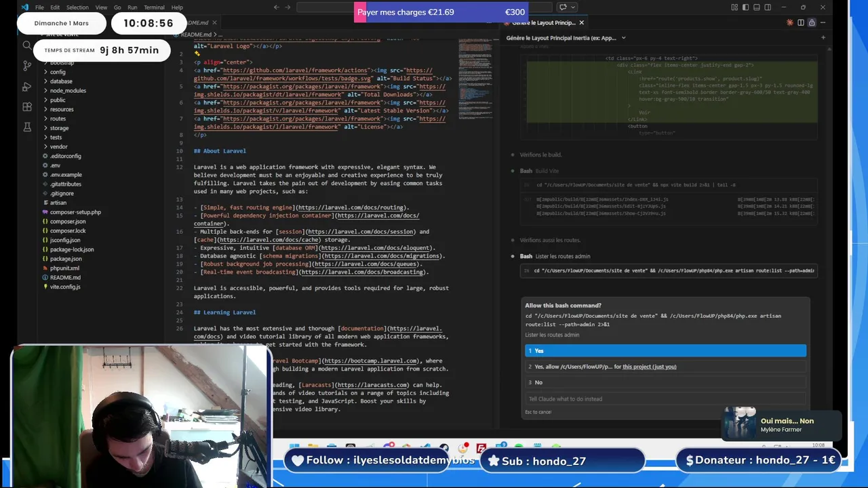Open the Run menu
Image resolution: width=868 pixels, height=488 pixels.
coord(132,7)
